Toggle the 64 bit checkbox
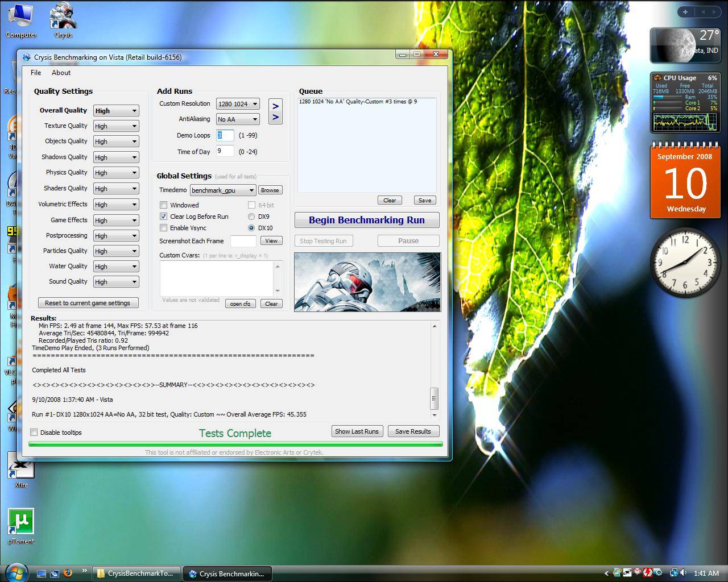 251,205
